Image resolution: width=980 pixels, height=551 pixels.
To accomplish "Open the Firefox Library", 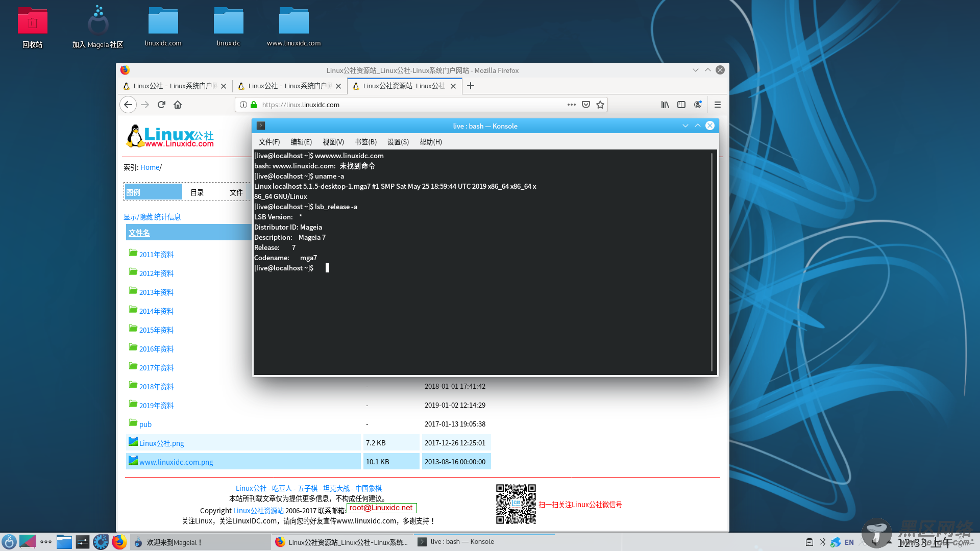I will click(665, 105).
